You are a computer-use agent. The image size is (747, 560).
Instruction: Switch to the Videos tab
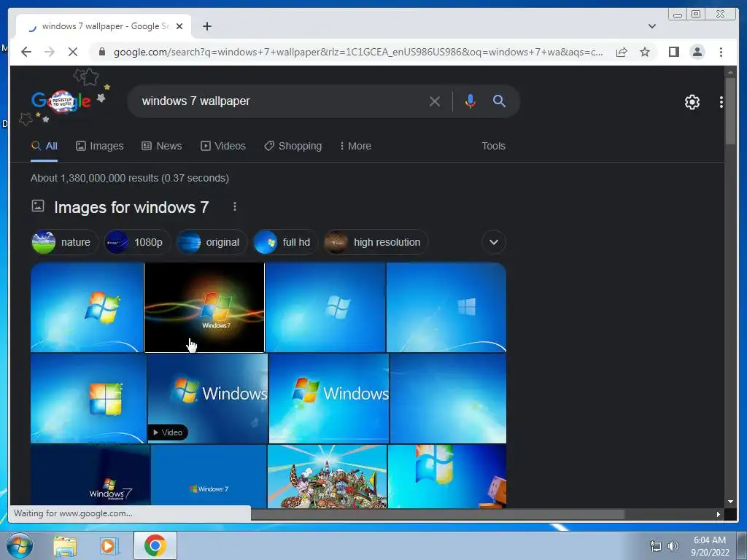[223, 146]
